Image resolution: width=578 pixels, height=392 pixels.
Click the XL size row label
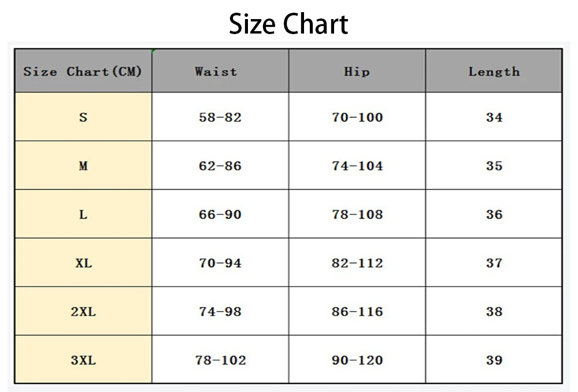pos(83,262)
